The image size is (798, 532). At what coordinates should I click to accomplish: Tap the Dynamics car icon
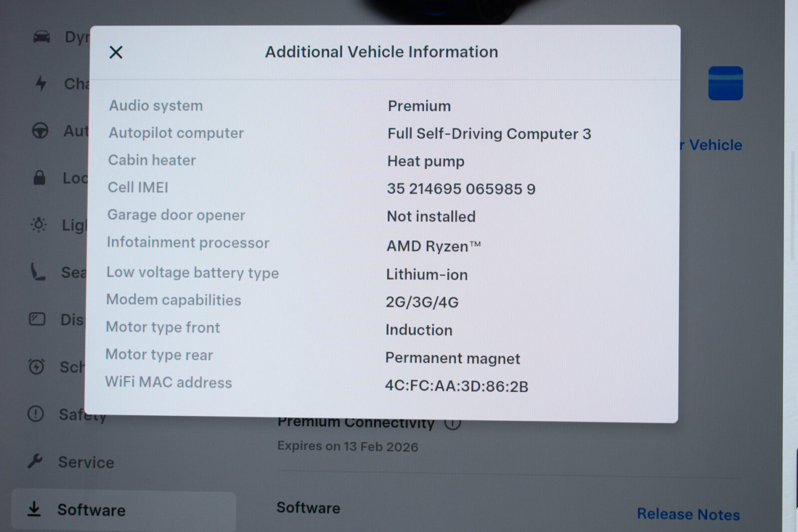coord(42,37)
